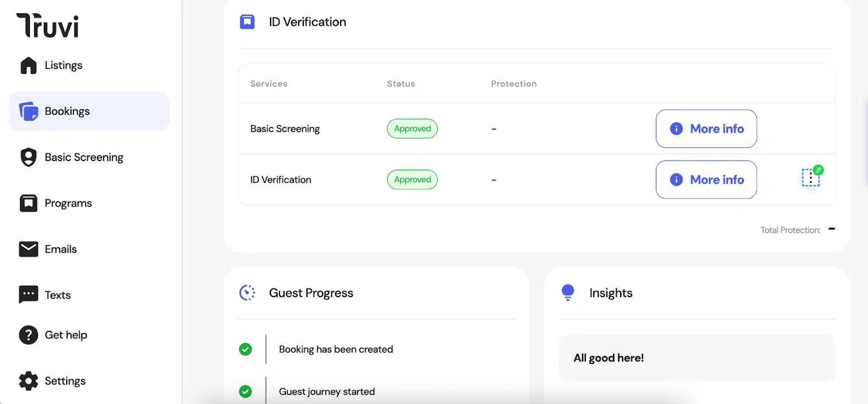Click the Programs bookmark icon in sidebar

pos(28,203)
